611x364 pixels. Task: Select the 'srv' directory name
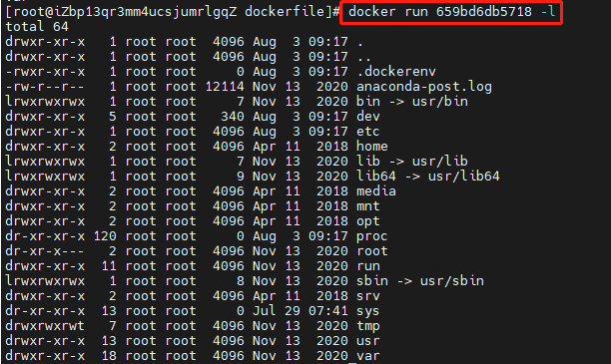point(367,296)
